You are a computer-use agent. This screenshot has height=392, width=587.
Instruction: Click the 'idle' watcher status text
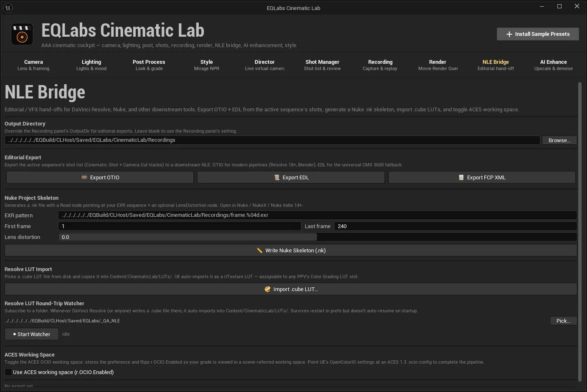(x=66, y=334)
